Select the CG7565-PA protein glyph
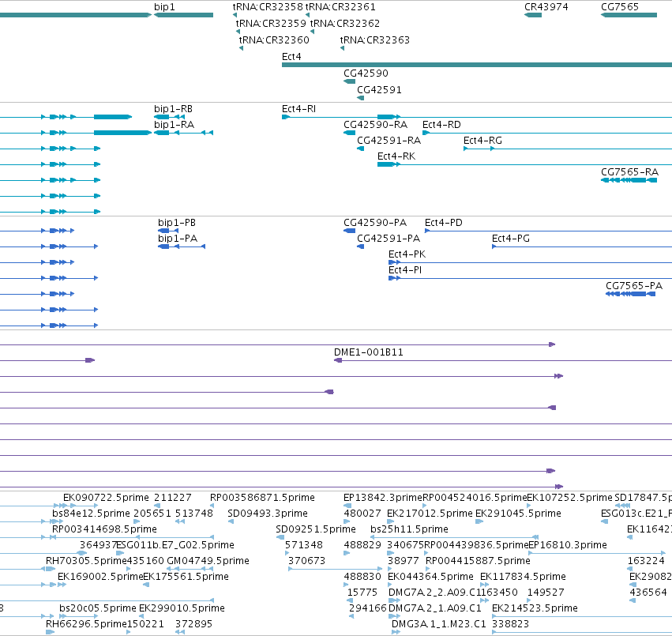This screenshot has height=636, width=672. tap(630, 294)
